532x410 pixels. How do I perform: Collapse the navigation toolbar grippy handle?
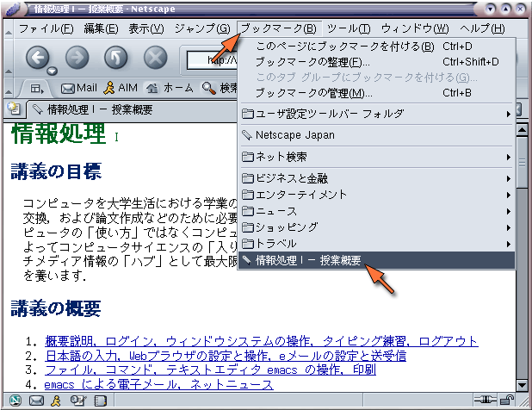tap(9, 57)
